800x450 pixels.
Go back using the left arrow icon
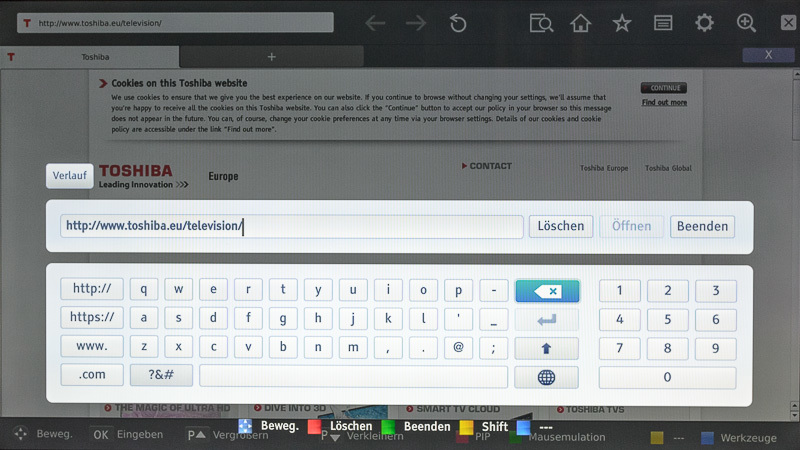click(375, 23)
